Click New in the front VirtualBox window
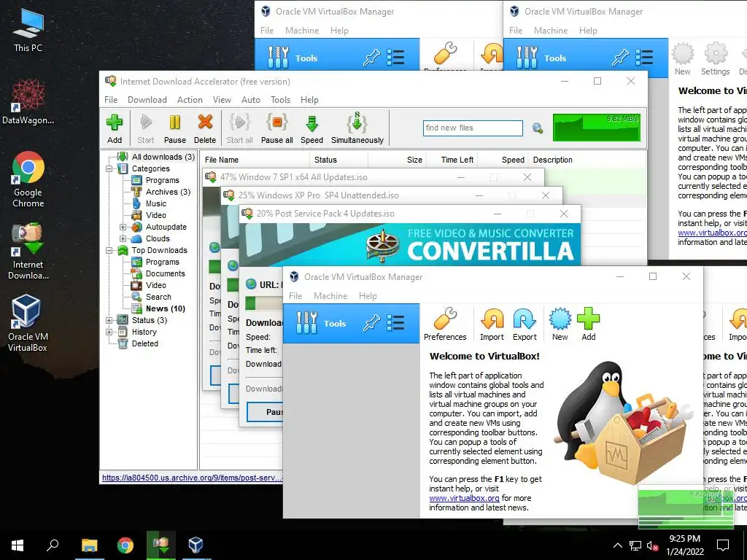The image size is (747, 560). click(560, 324)
